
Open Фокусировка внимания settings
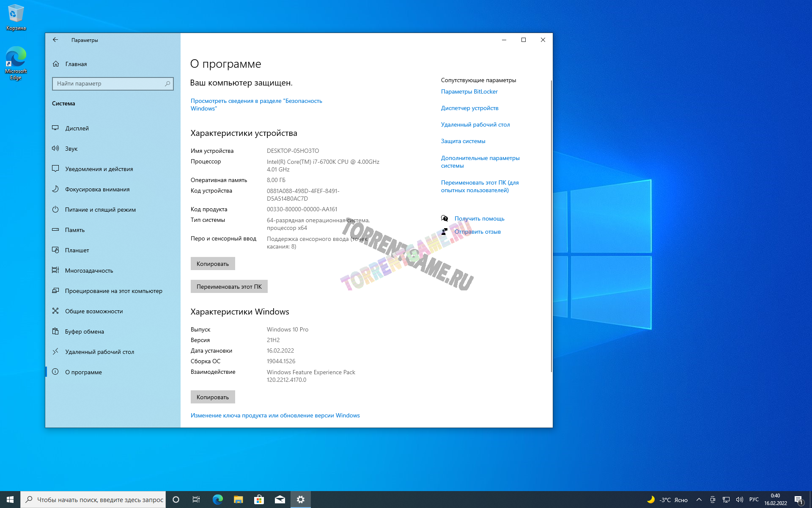[97, 189]
